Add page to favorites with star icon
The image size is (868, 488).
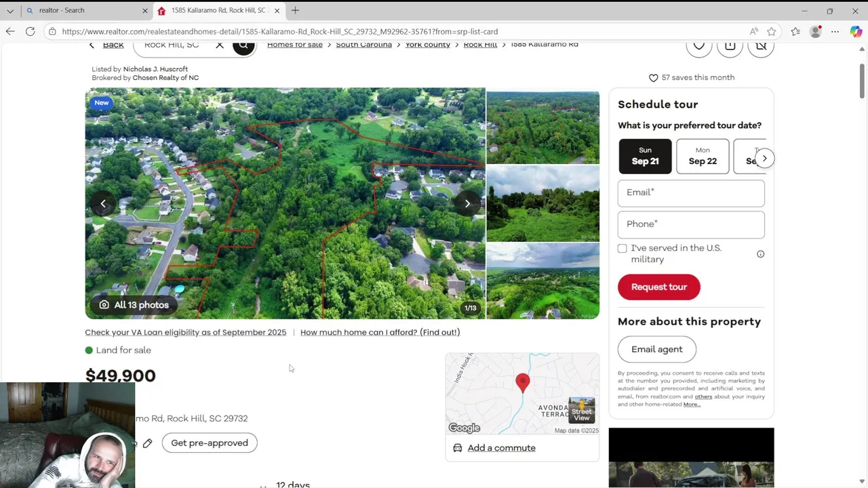(772, 31)
